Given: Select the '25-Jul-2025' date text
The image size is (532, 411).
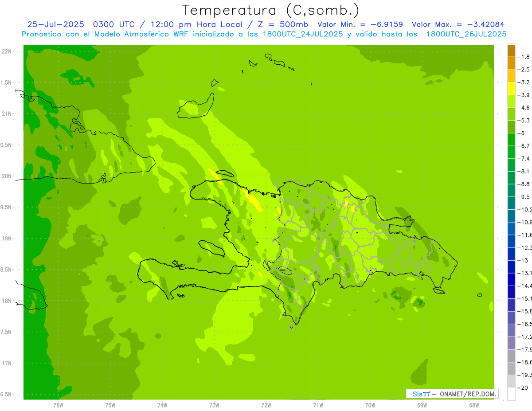Looking at the screenshot, I should pos(56,24).
